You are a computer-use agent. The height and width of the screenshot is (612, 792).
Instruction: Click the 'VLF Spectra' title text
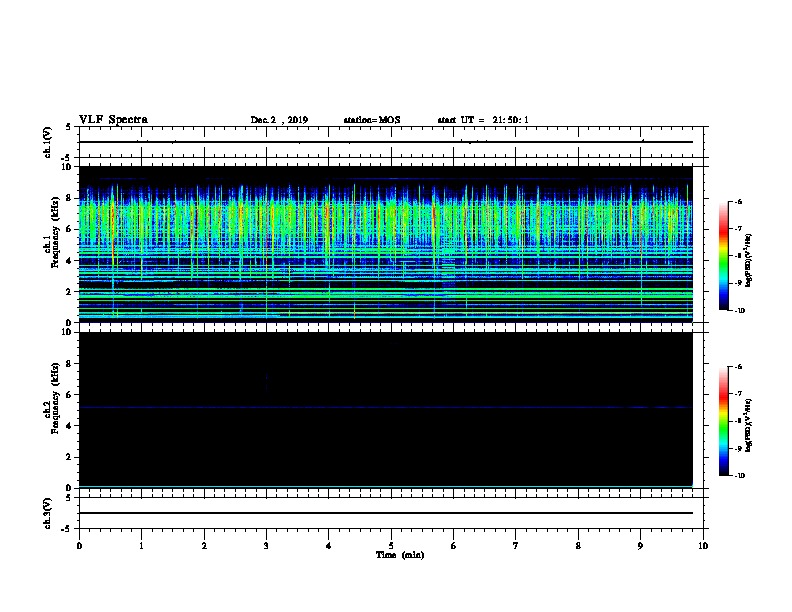coord(113,120)
